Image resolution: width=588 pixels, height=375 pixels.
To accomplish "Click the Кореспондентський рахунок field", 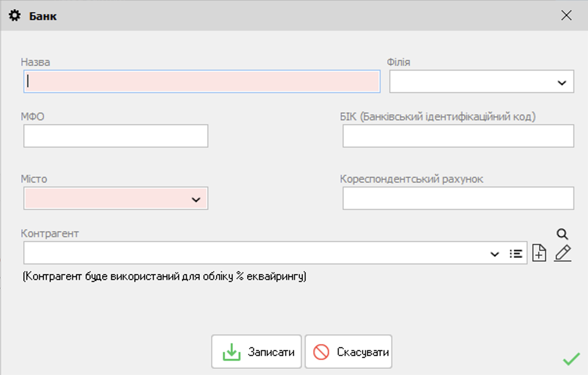I will [x=459, y=198].
